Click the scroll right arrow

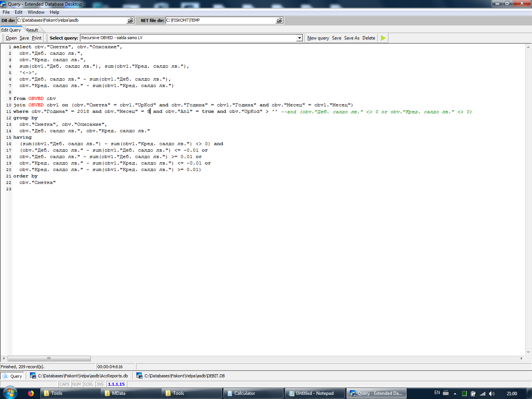pyautogui.click(x=521, y=358)
